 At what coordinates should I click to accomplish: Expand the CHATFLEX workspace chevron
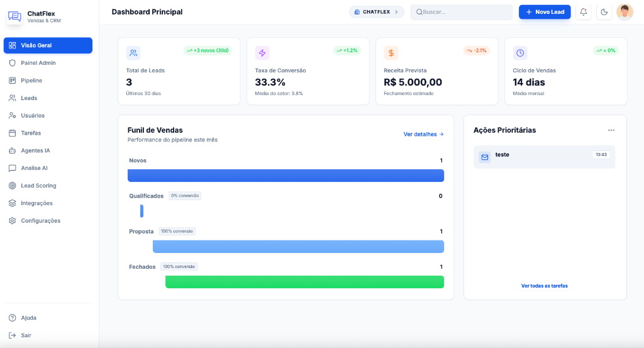coord(396,12)
